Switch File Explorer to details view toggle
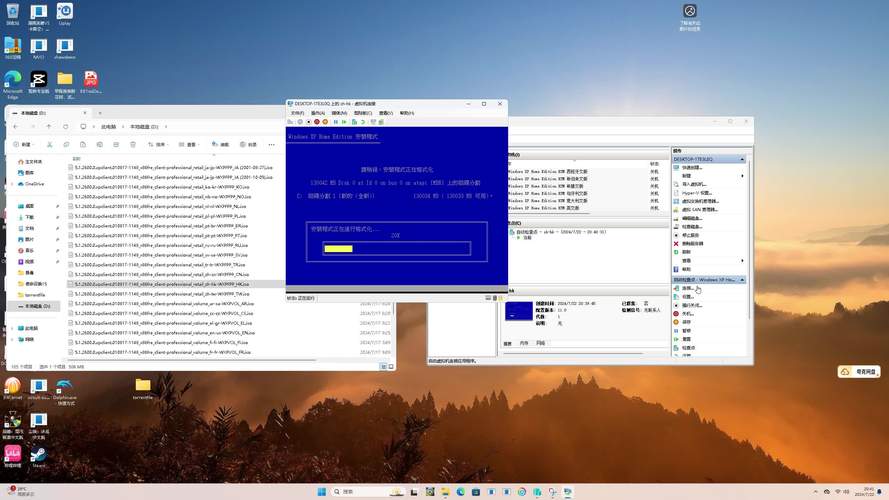The height and width of the screenshot is (500, 889). pyautogui.click(x=383, y=367)
